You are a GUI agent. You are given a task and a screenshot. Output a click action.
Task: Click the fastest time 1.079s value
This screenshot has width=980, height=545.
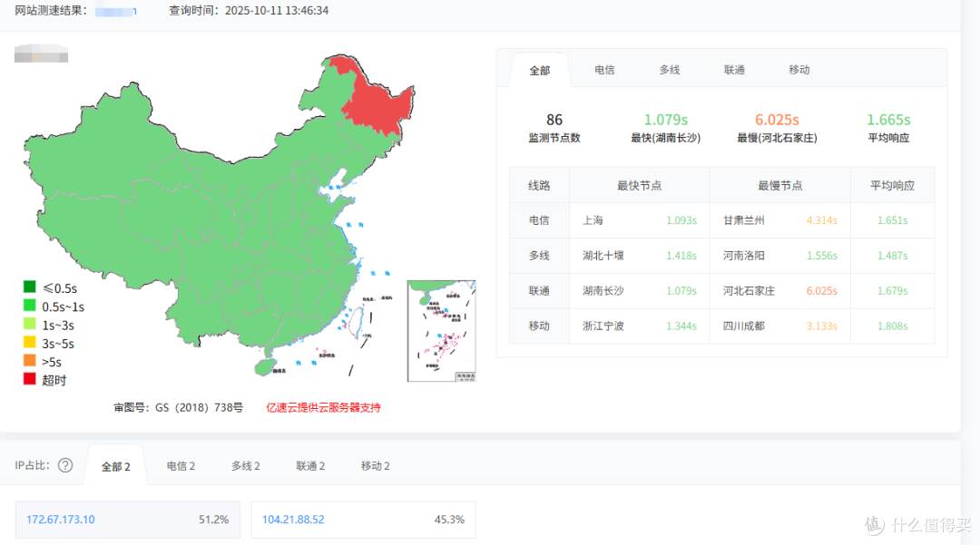tap(666, 119)
